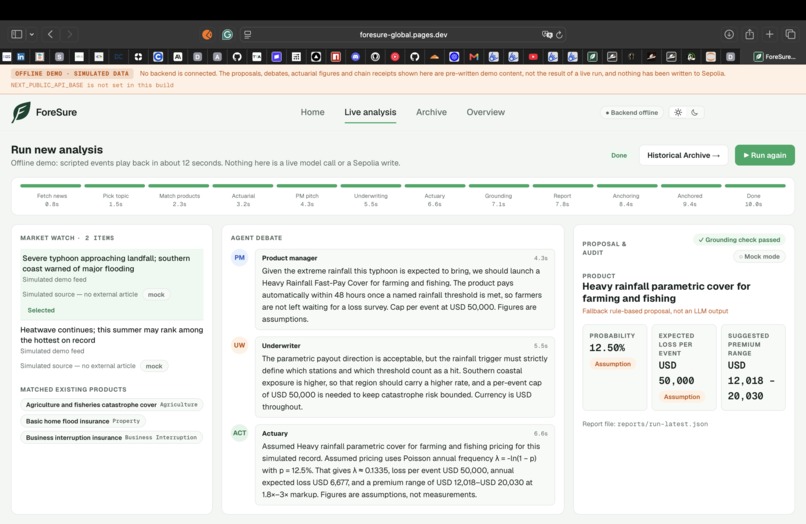Click the UW avatar in agent debate
Screen dimensions: 806x524
point(240,345)
